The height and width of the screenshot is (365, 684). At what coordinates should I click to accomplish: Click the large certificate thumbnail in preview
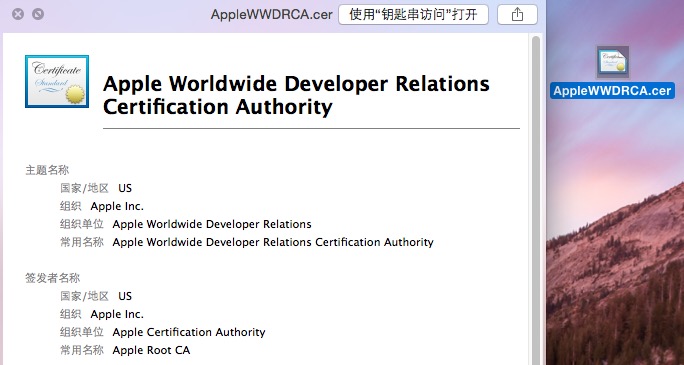[x=57, y=81]
